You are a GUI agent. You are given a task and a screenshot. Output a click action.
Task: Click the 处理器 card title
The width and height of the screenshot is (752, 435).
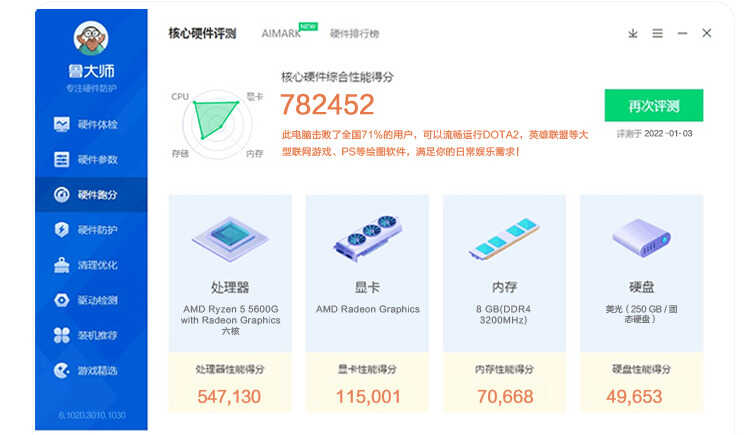click(230, 287)
